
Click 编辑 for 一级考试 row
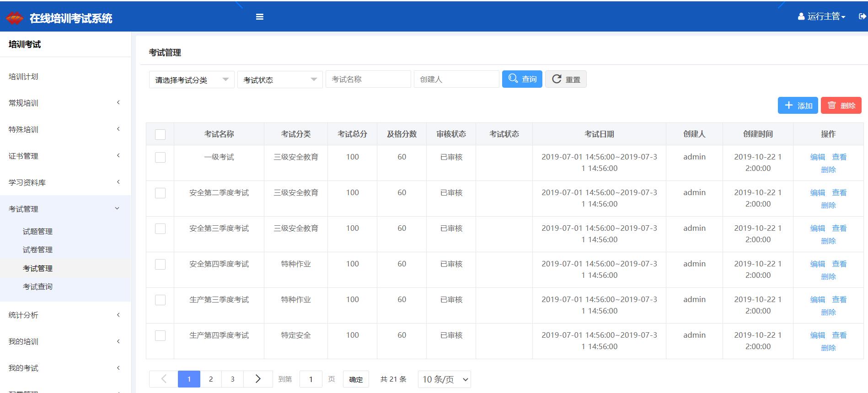pyautogui.click(x=818, y=157)
